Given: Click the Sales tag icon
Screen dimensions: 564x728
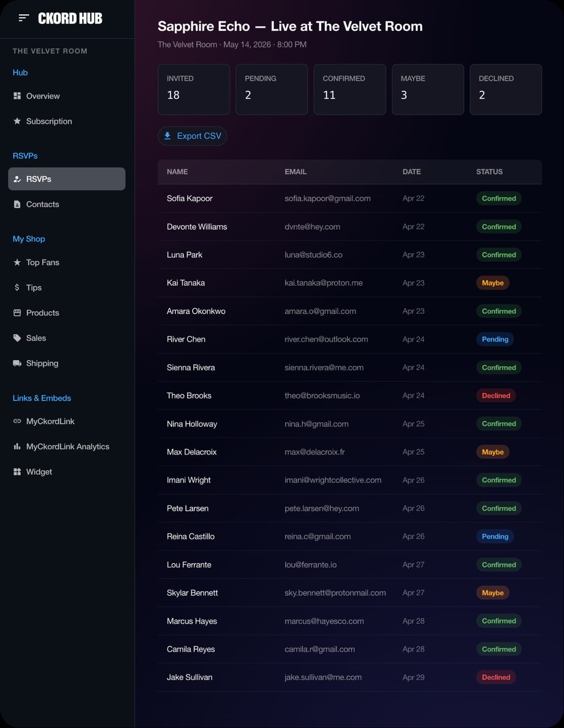Looking at the screenshot, I should [x=17, y=338].
